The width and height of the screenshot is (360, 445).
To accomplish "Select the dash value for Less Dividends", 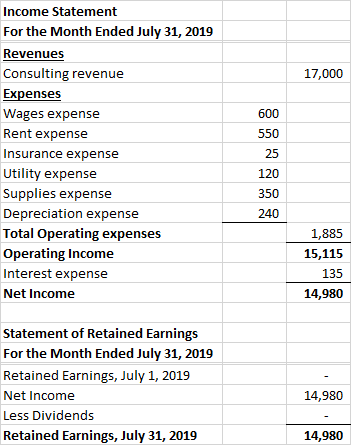I will 326,416.
